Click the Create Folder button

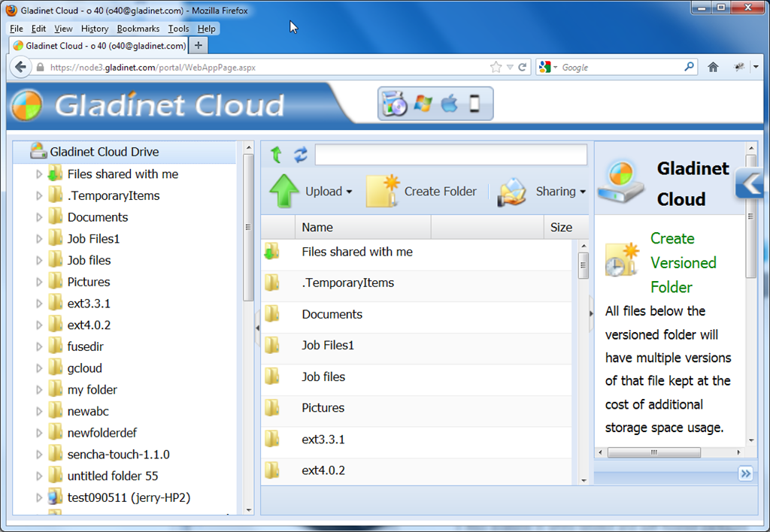pos(421,192)
